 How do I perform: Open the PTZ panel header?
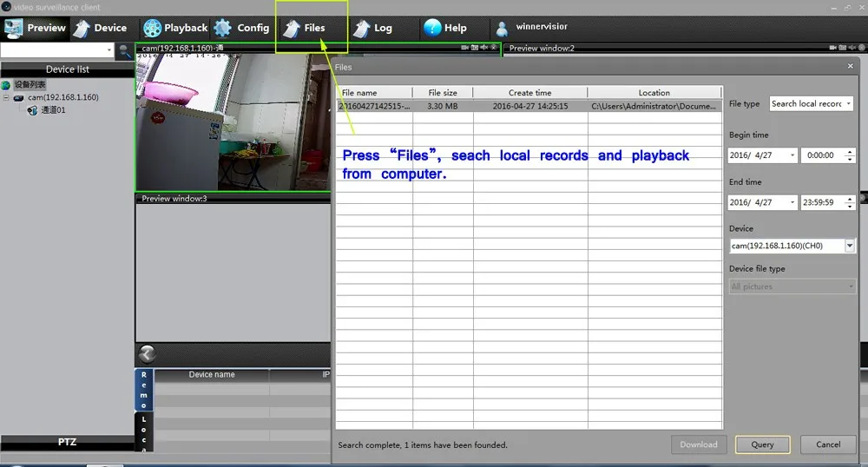point(67,442)
